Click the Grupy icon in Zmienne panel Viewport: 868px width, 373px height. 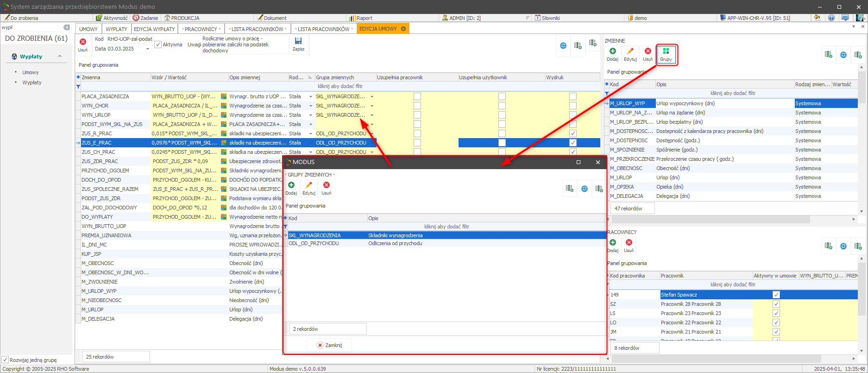coord(666,54)
